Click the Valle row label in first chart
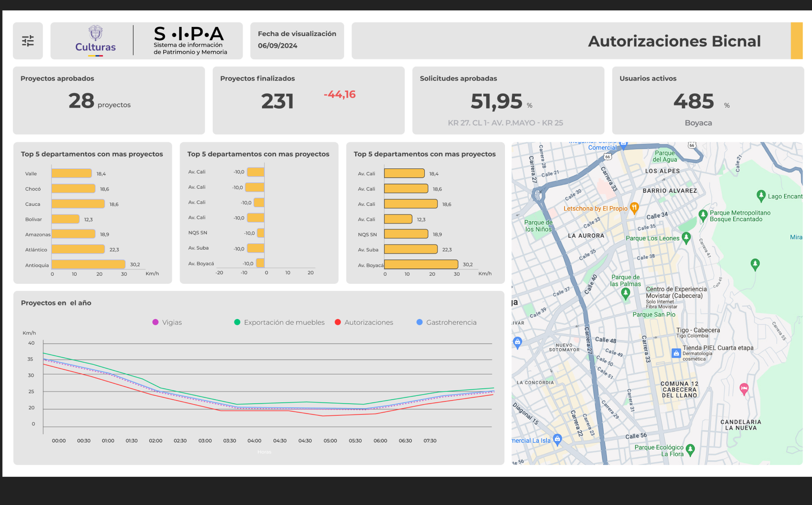Viewport: 812px width, 505px height. [31, 173]
